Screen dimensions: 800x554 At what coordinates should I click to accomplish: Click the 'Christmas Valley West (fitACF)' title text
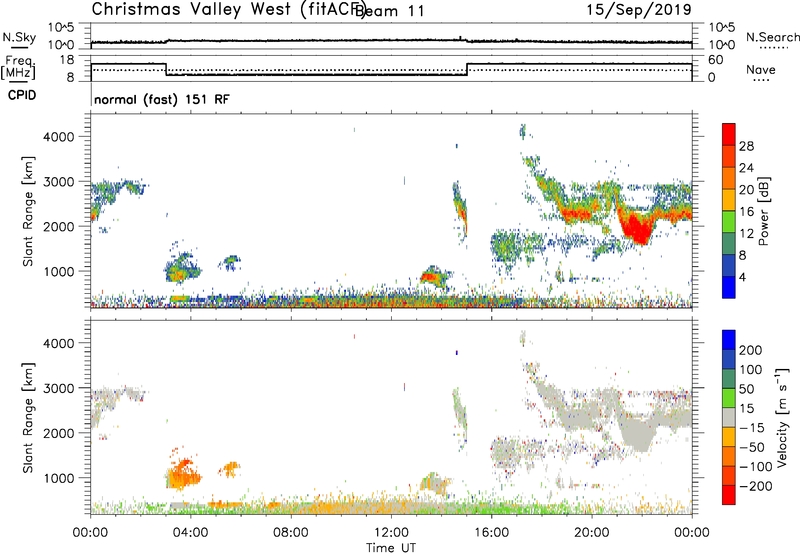tap(228, 10)
